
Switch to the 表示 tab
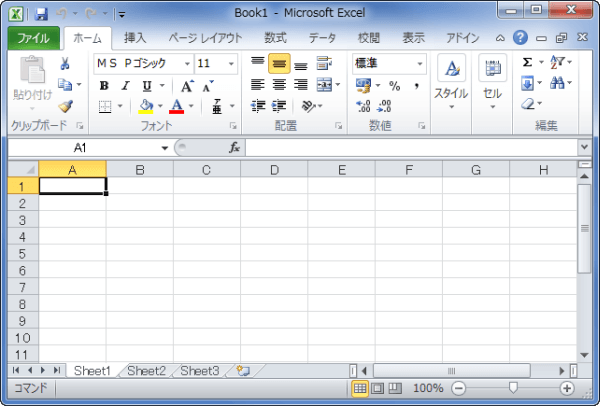point(414,38)
